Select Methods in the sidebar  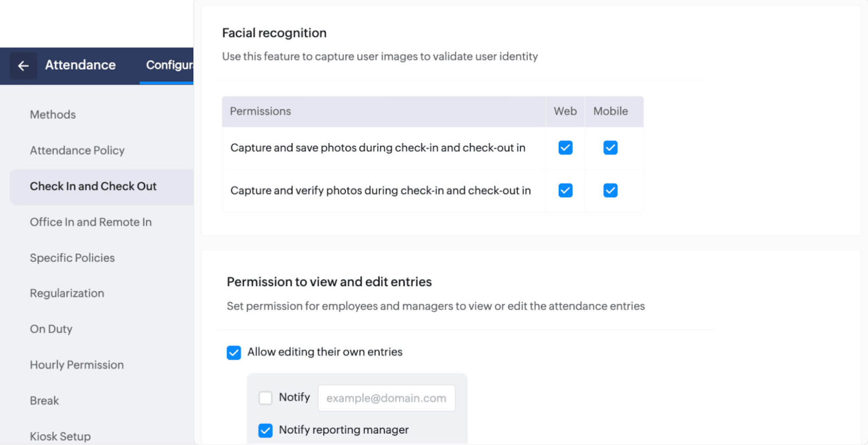point(53,114)
